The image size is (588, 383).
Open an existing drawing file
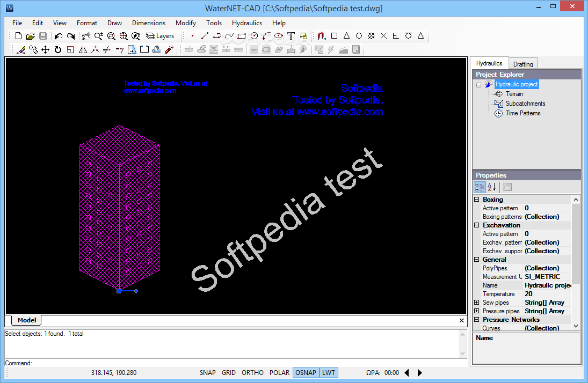pos(31,36)
